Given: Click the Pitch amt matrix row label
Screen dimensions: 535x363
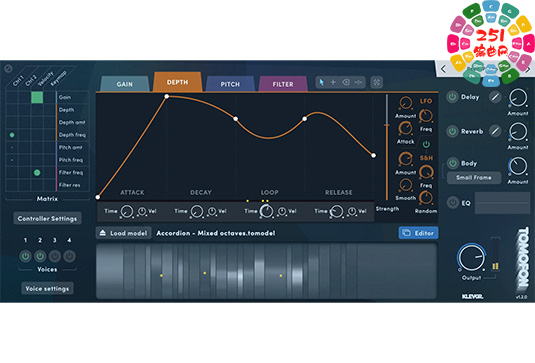Looking at the screenshot, I should 70,147.
